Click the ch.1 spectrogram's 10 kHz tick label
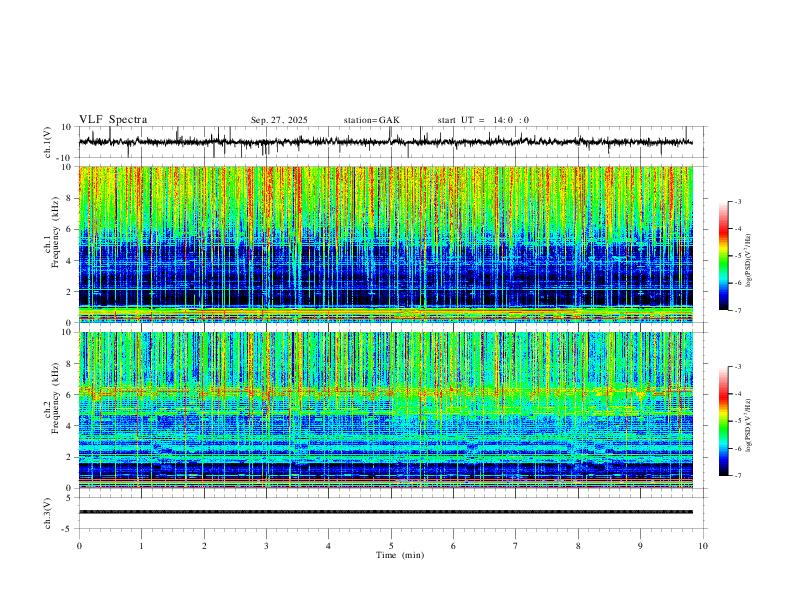Image resolution: width=792 pixels, height=612 pixels. click(x=66, y=167)
